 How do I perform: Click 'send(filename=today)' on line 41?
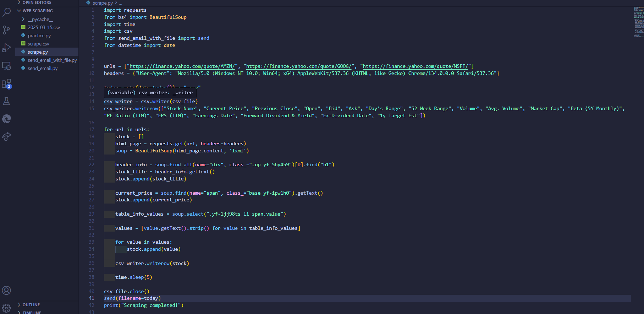(x=132, y=298)
